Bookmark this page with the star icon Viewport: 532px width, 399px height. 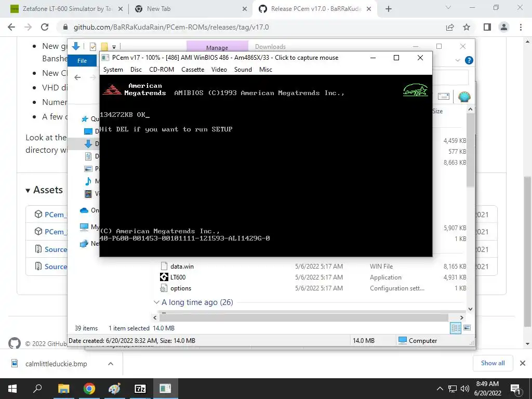(467, 27)
